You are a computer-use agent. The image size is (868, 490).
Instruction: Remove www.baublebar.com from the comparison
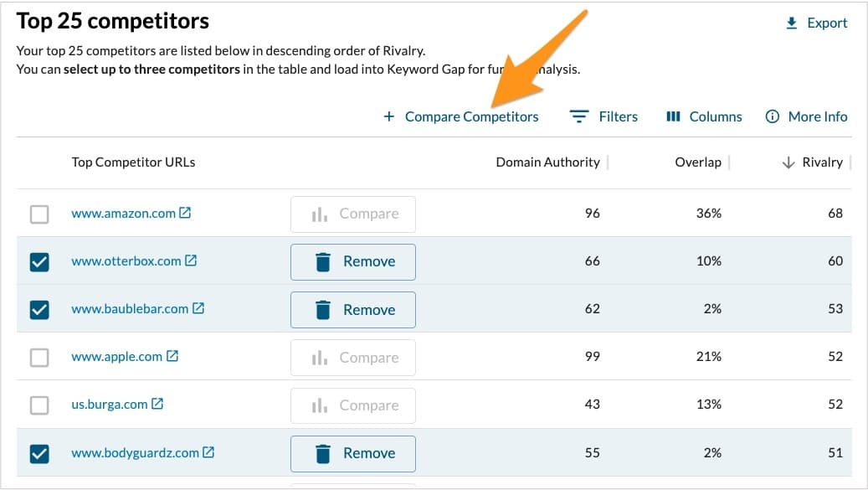coord(353,309)
